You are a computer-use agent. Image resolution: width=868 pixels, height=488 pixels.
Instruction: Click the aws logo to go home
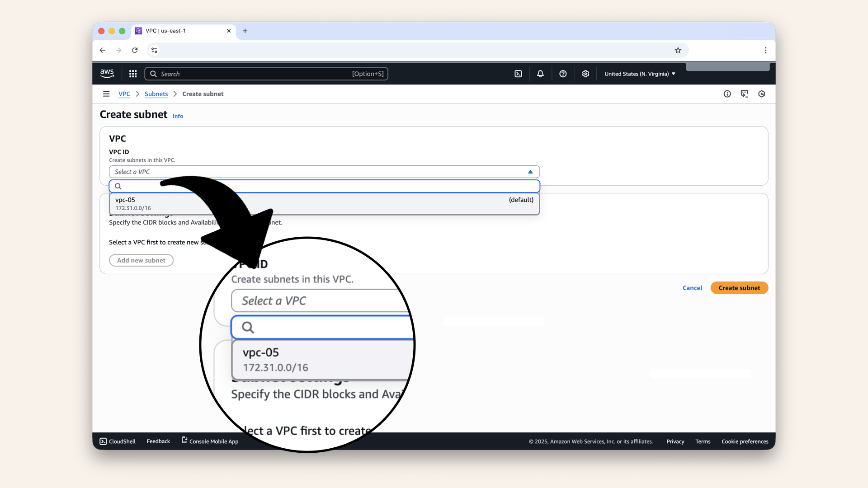coord(107,73)
